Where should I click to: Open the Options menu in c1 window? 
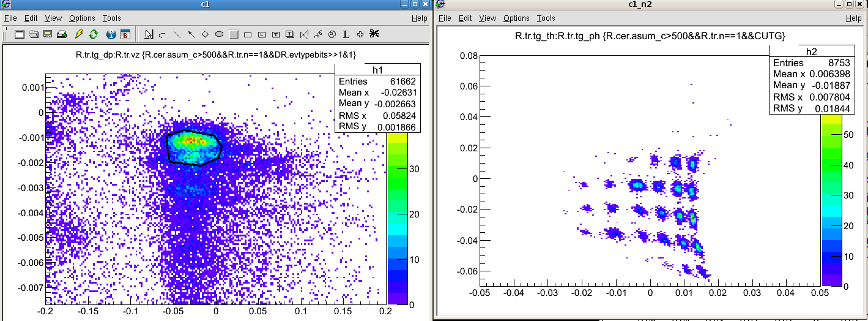pos(82,18)
